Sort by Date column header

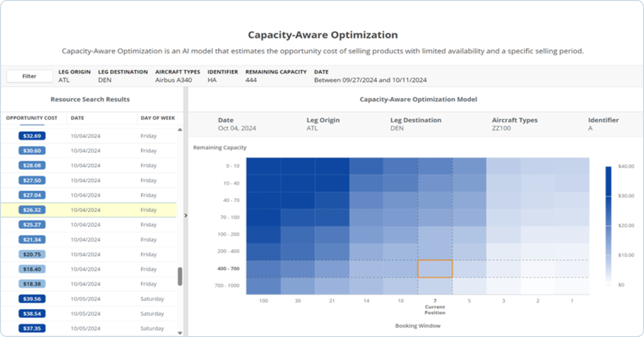[78, 118]
